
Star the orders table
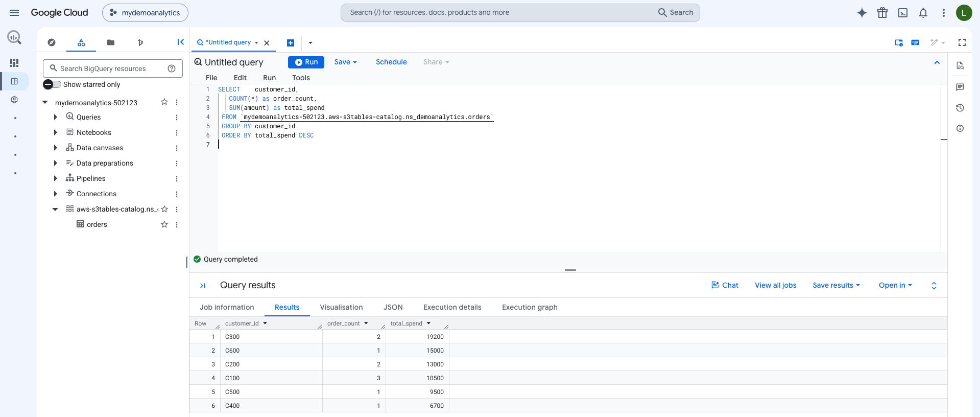[x=164, y=224]
